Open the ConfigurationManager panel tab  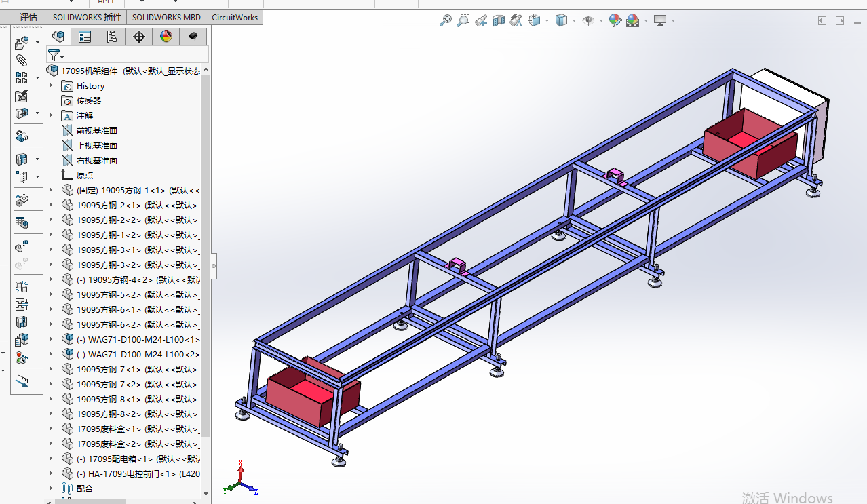click(x=112, y=37)
